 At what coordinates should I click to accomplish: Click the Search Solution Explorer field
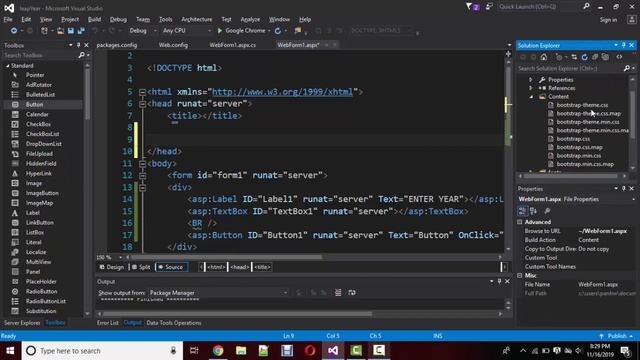click(569, 68)
